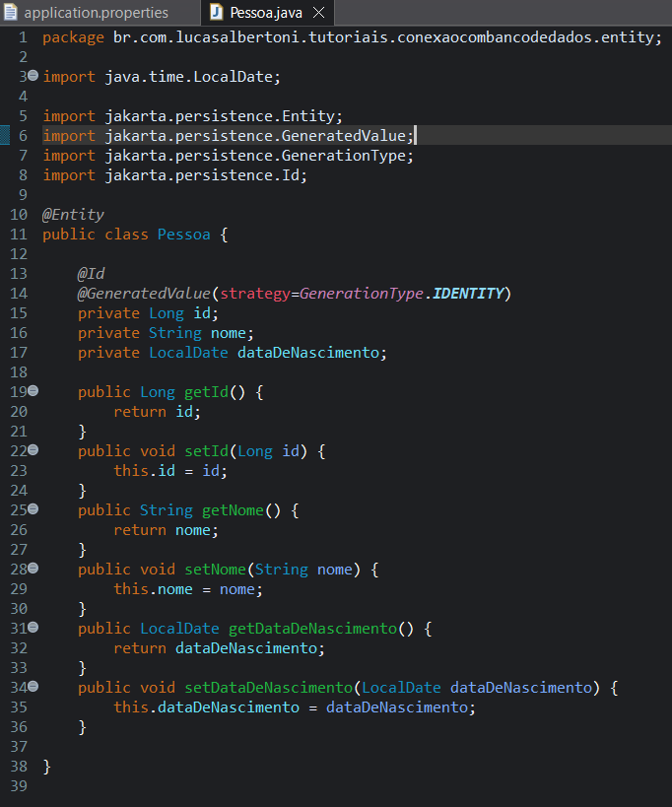Select the Pessoa.java editor tab
The width and height of the screenshot is (672, 807).
(x=265, y=13)
